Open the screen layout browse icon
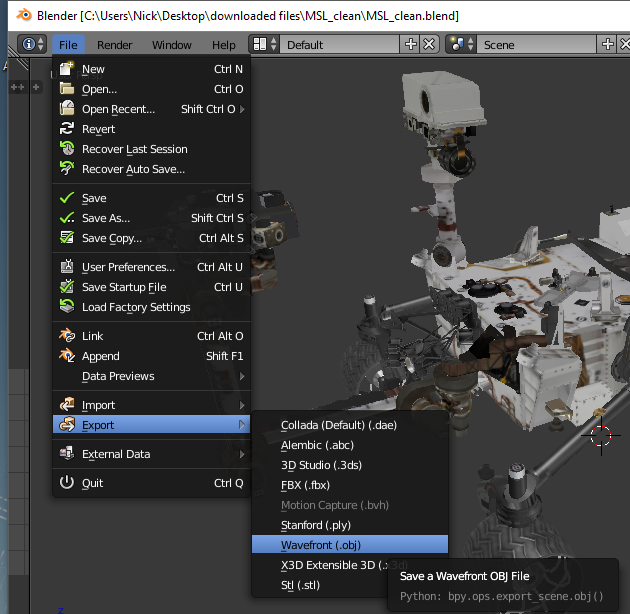The image size is (630, 614). pos(260,44)
